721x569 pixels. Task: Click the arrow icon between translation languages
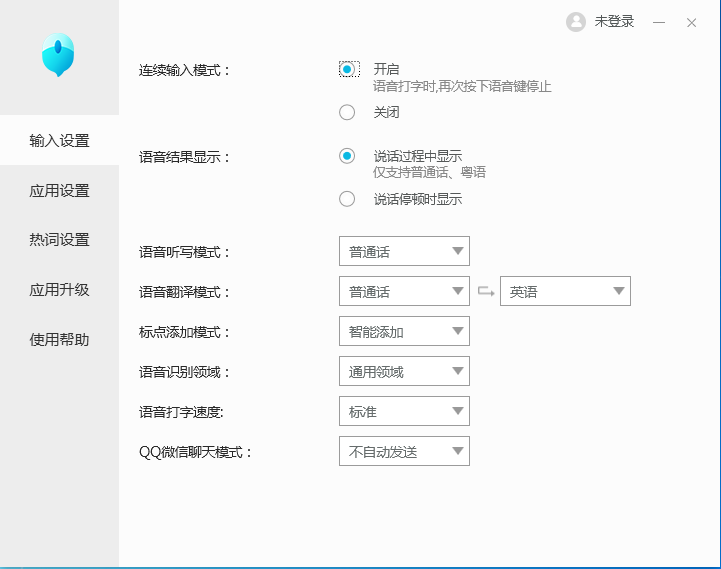coord(486,291)
